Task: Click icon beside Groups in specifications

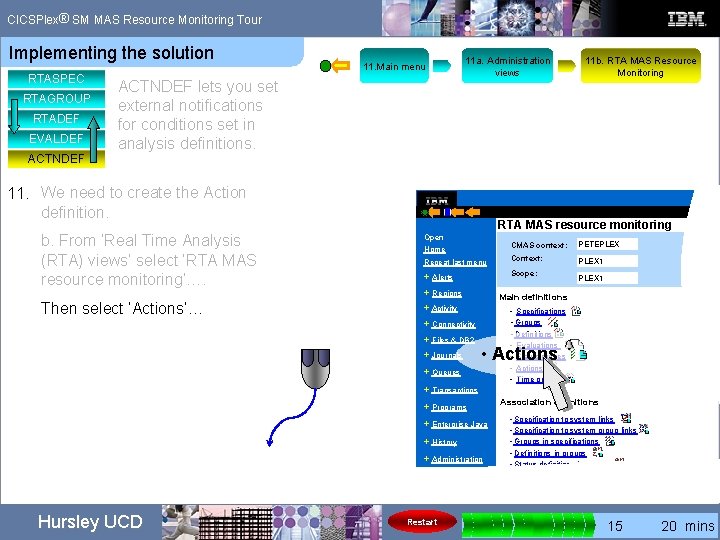Action: point(609,441)
